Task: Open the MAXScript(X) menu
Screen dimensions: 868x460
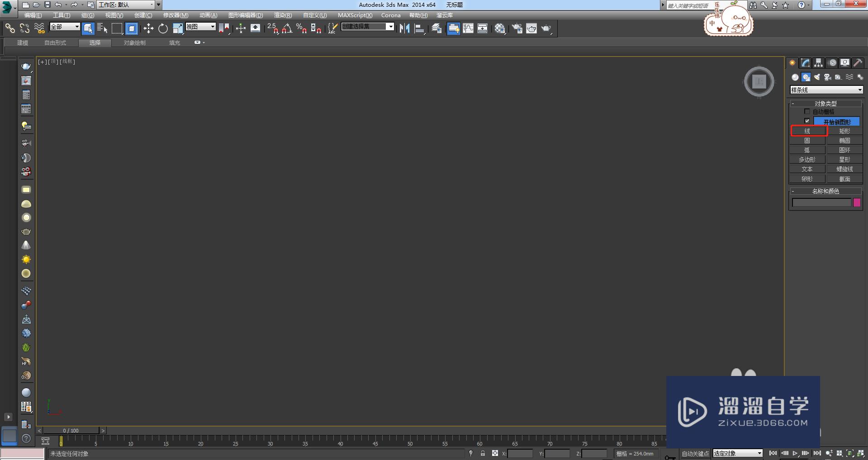Action: click(355, 15)
